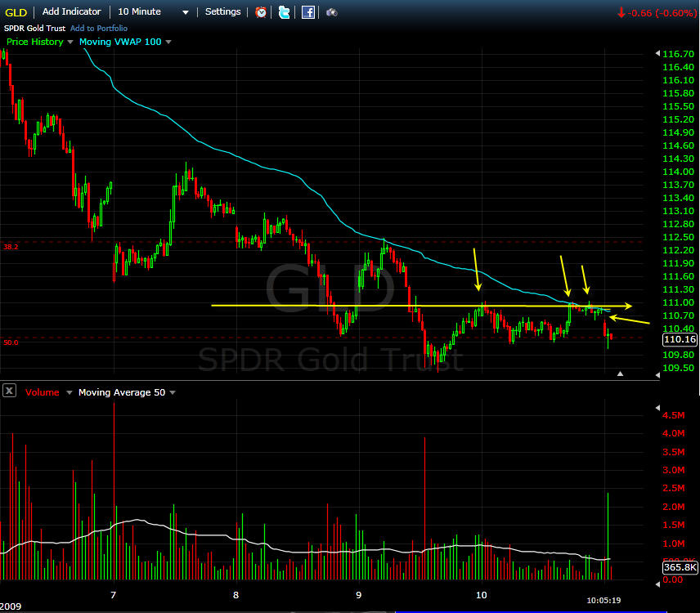Expand the Price History dropdown arrow
The width and height of the screenshot is (700, 613).
click(x=70, y=42)
